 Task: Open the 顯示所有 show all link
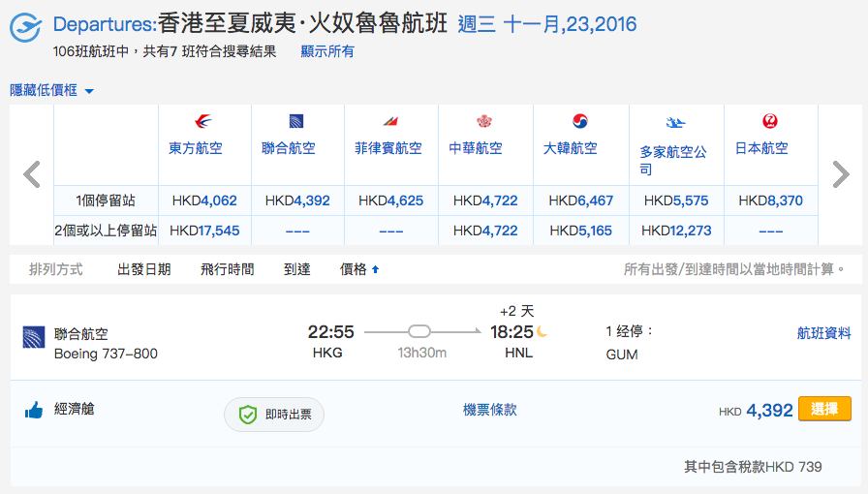[327, 51]
